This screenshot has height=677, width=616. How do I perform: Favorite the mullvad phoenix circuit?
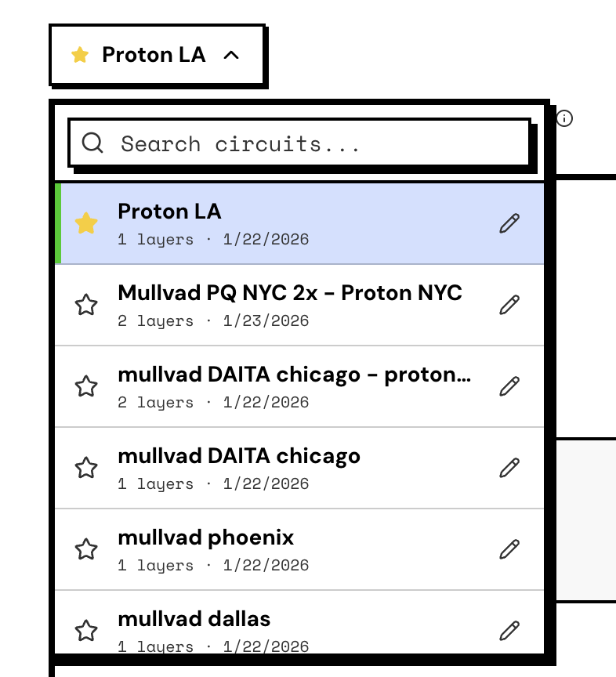pos(86,548)
